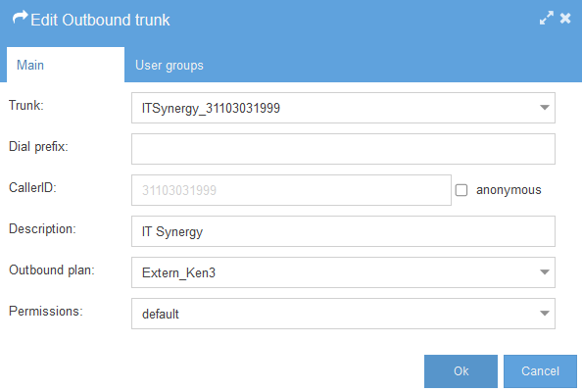Select the ITSynergy_31103031999 trunk combo box
Image resolution: width=582 pixels, height=392 pixels.
(343, 108)
